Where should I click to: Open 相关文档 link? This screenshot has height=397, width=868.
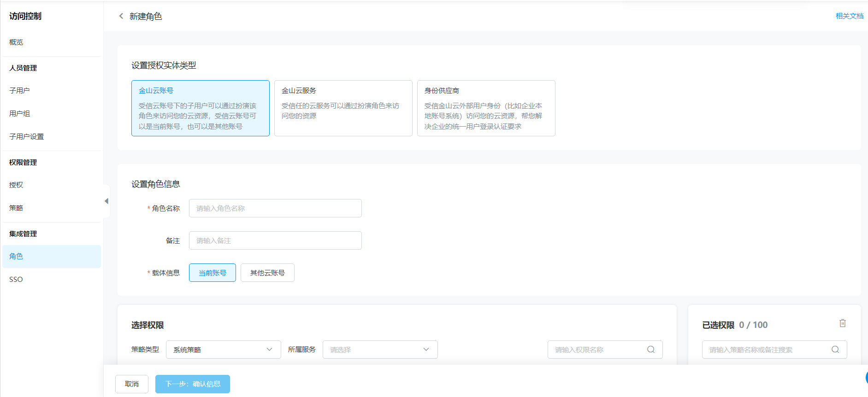pyautogui.click(x=849, y=16)
